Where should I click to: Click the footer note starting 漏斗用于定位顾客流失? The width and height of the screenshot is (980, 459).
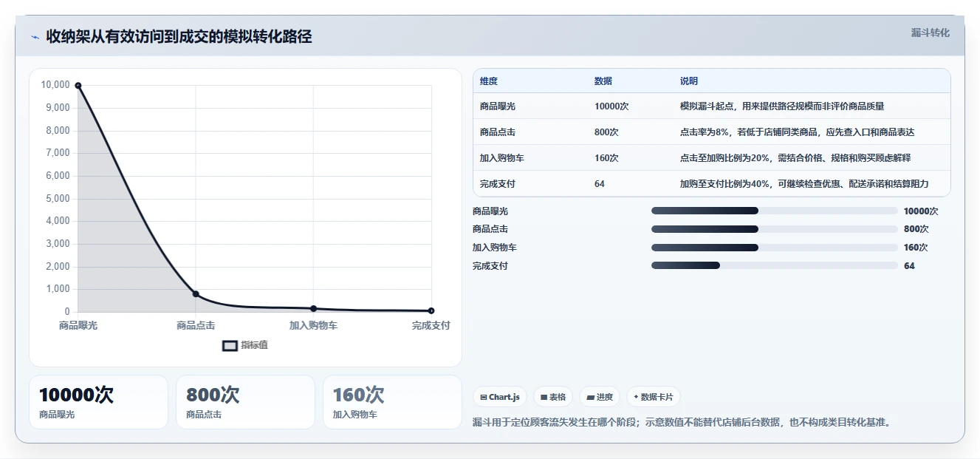pos(682,423)
